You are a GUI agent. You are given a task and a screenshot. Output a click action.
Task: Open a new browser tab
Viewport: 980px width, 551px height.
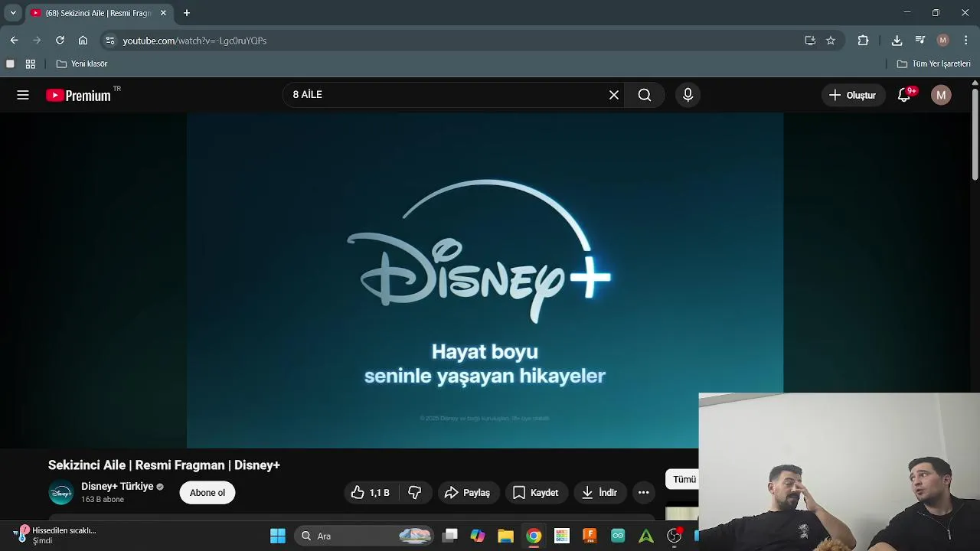187,13
